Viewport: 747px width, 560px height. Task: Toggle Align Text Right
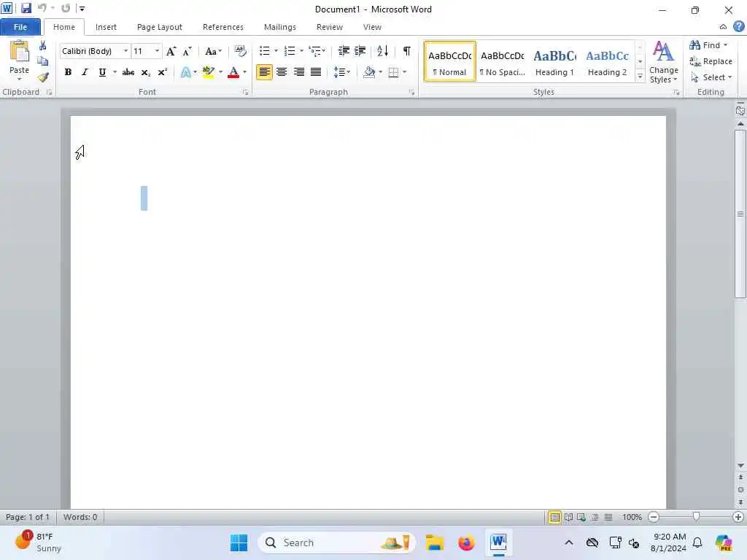(x=298, y=72)
